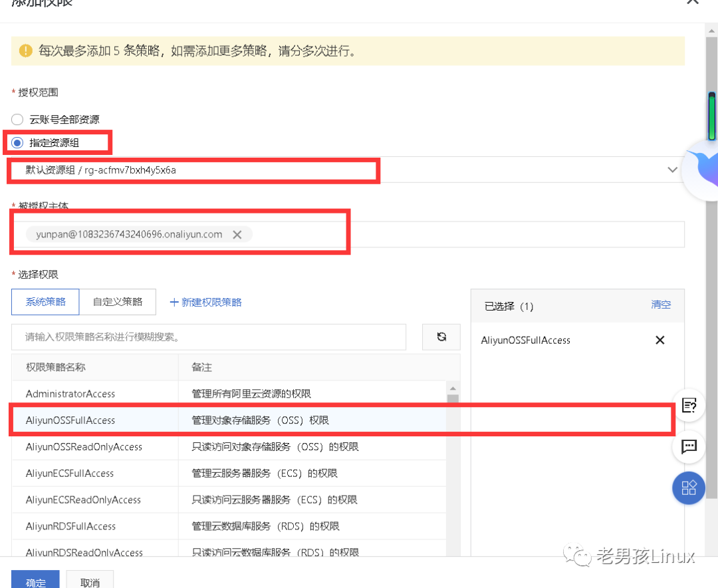Close the add permission dialog
The image size is (718, 588).
click(692, 1)
